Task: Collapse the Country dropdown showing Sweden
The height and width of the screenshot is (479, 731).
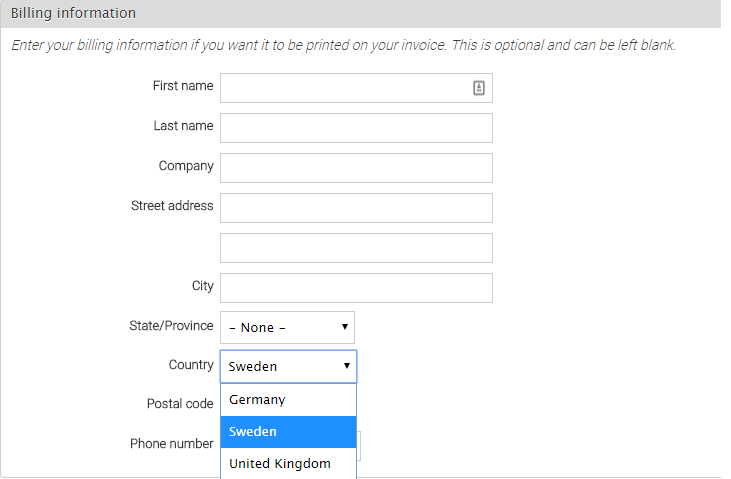Action: point(288,367)
